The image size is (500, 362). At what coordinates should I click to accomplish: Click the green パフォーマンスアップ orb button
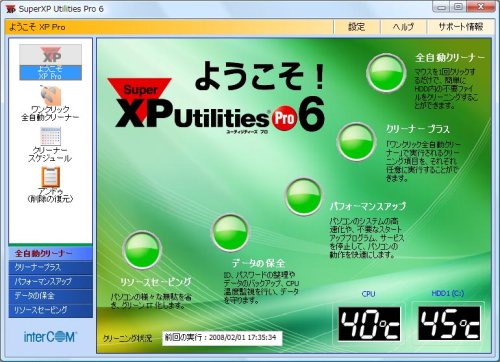[x=304, y=196]
